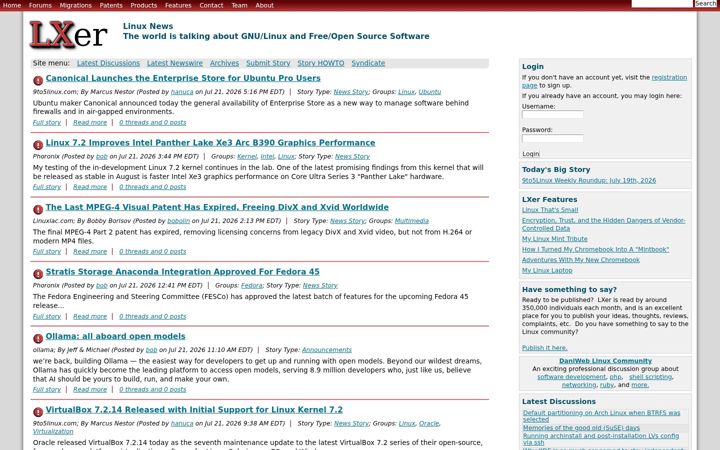Click red alert icon beside Canonical Enterprise Store story
The image size is (720, 450).
[x=38, y=80]
